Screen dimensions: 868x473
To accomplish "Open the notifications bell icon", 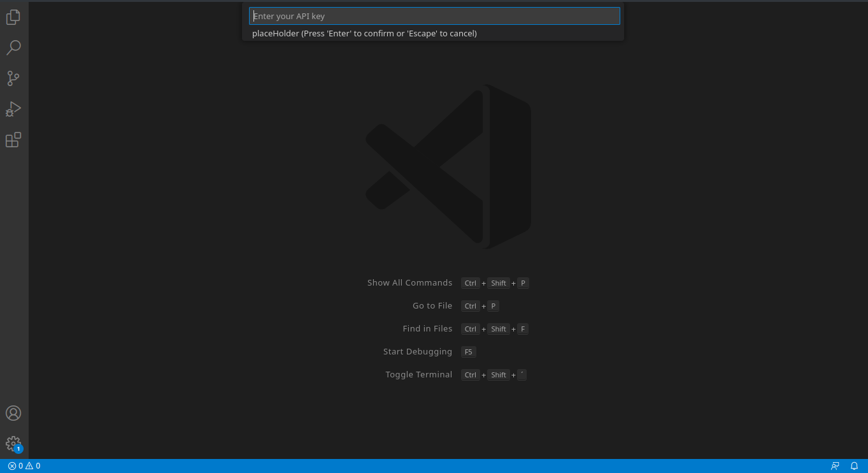I will click(x=855, y=466).
